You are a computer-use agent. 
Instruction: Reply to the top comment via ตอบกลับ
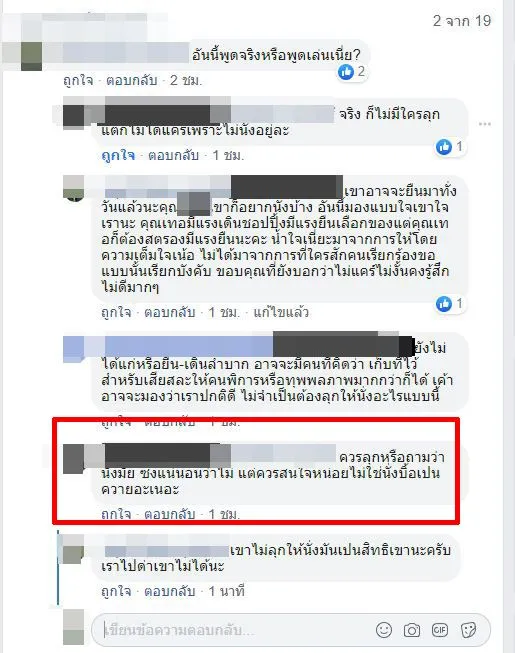[132, 80]
